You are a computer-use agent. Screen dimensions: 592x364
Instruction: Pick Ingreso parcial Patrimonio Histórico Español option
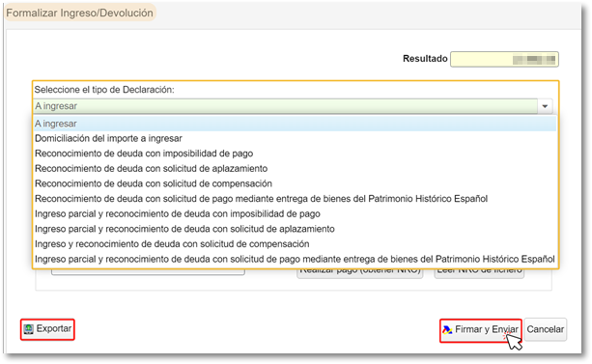coord(295,260)
